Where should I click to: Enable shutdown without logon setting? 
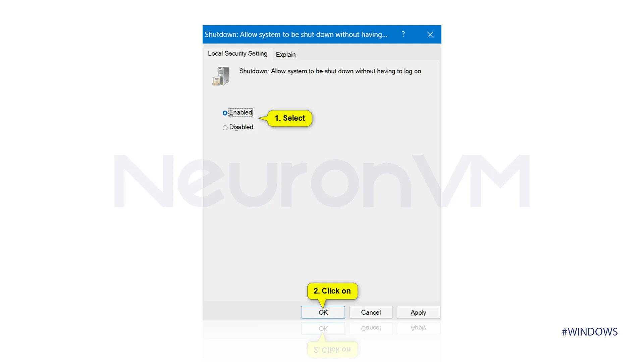coord(225,112)
